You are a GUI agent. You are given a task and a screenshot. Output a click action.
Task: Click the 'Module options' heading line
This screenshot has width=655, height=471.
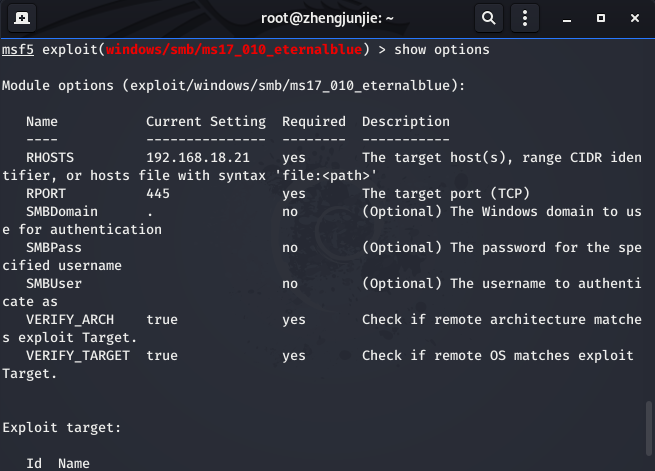[x=234, y=86]
